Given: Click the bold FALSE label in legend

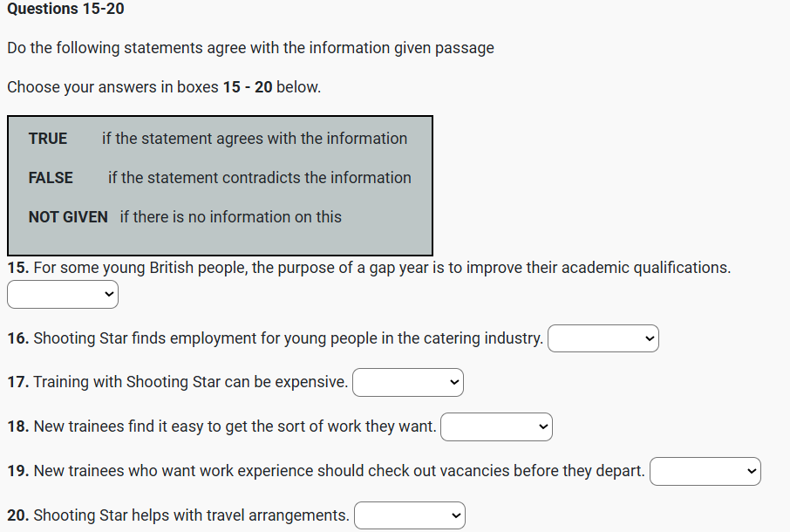Looking at the screenshot, I should (x=51, y=178).
